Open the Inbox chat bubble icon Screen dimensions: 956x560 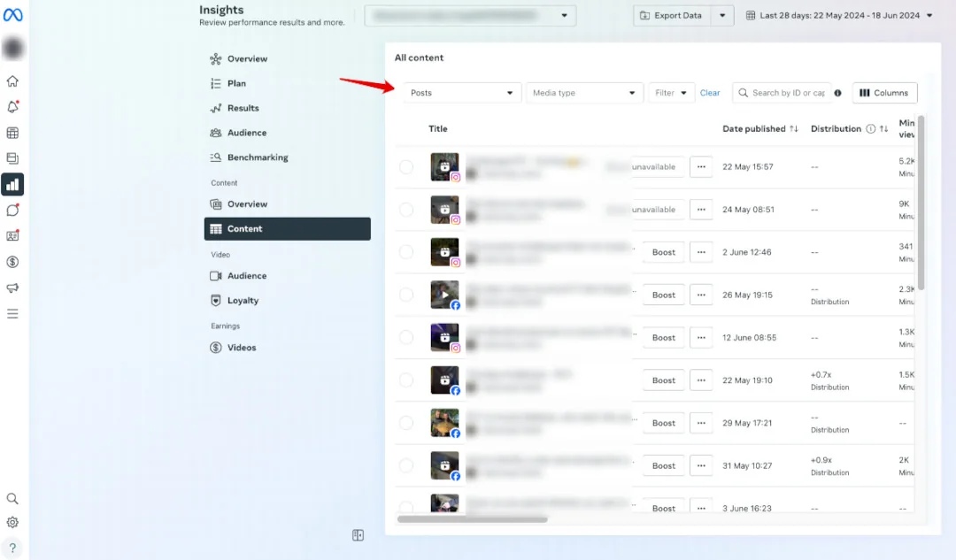coord(12,211)
